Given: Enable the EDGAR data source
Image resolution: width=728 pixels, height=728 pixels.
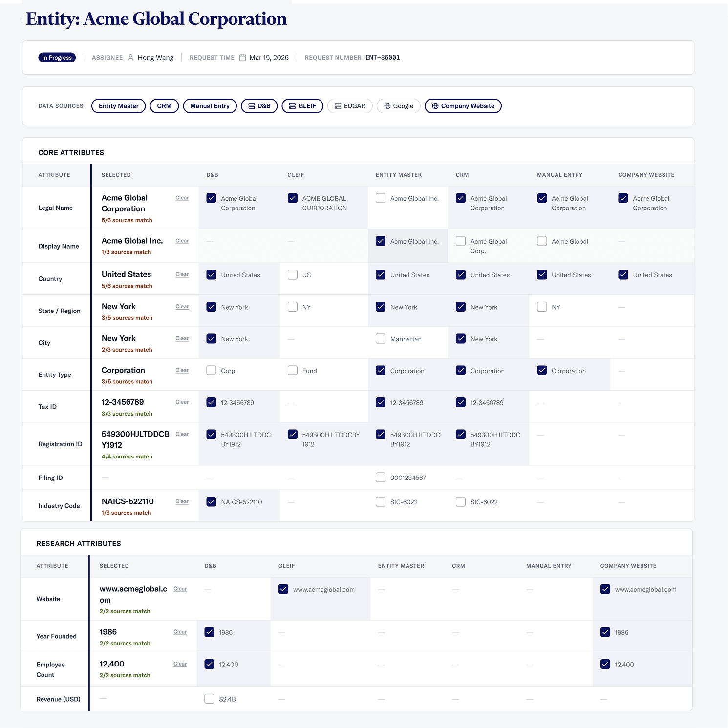Looking at the screenshot, I should (350, 106).
